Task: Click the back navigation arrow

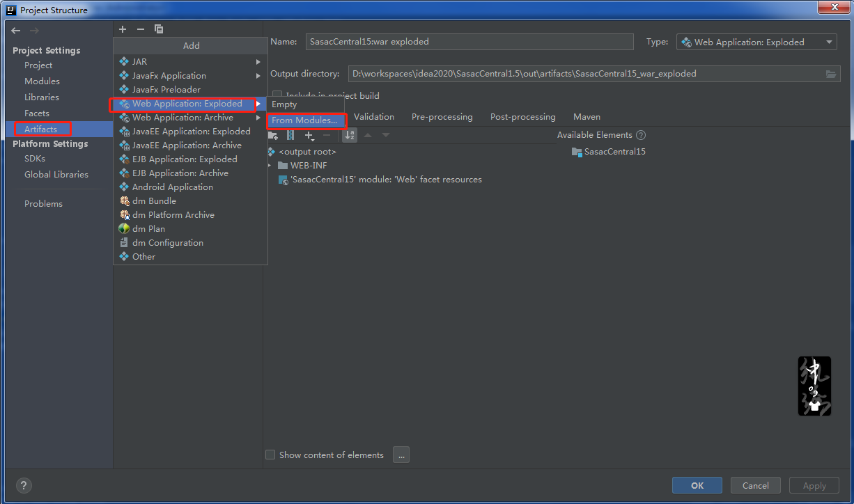Action: coord(16,31)
